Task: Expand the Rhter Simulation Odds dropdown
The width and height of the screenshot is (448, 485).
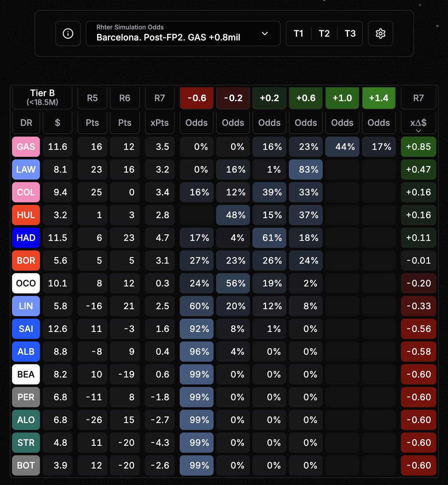Action: point(183,34)
